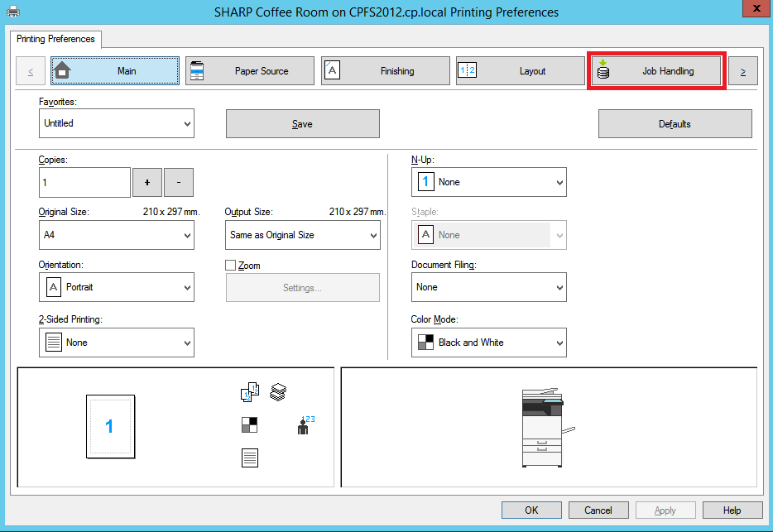Image resolution: width=773 pixels, height=532 pixels.
Task: Open the Favorites dropdown showing Untitled
Action: tap(117, 123)
